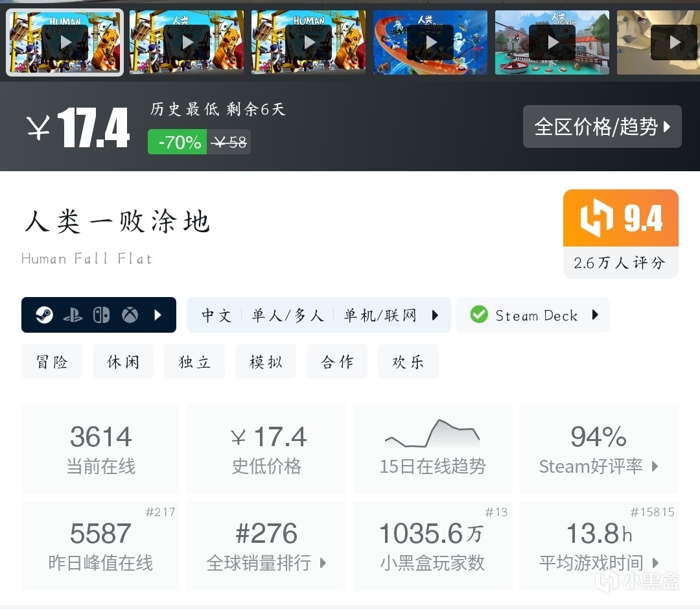This screenshot has height=609, width=700.
Task: Click the struck-through ¥58 original price
Action: click(229, 142)
